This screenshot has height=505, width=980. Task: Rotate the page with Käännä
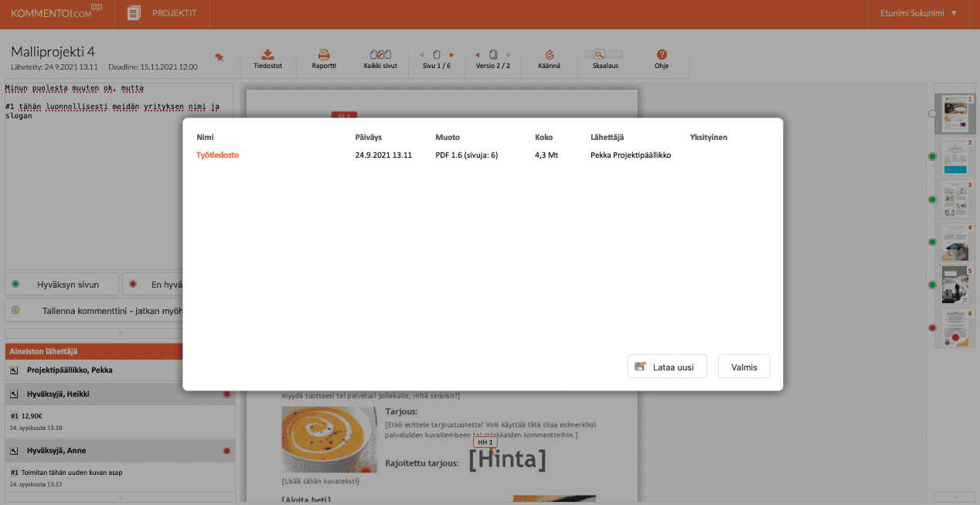click(x=549, y=55)
